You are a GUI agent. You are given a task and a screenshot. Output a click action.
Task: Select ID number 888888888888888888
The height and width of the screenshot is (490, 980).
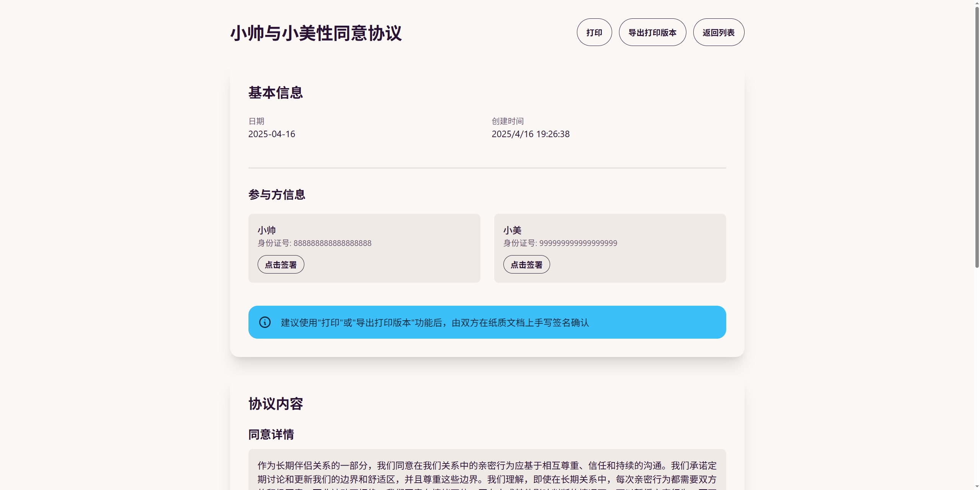click(332, 243)
